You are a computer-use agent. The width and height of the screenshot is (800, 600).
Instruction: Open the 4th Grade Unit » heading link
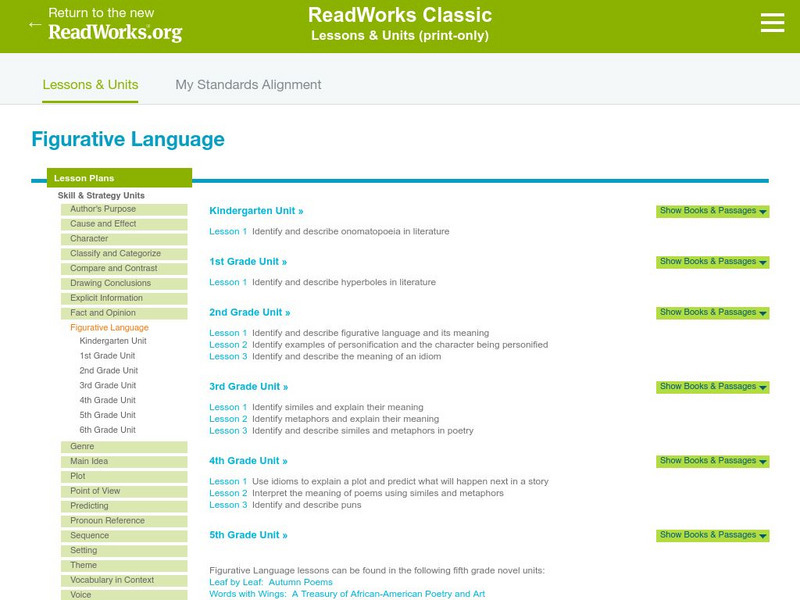coord(248,461)
